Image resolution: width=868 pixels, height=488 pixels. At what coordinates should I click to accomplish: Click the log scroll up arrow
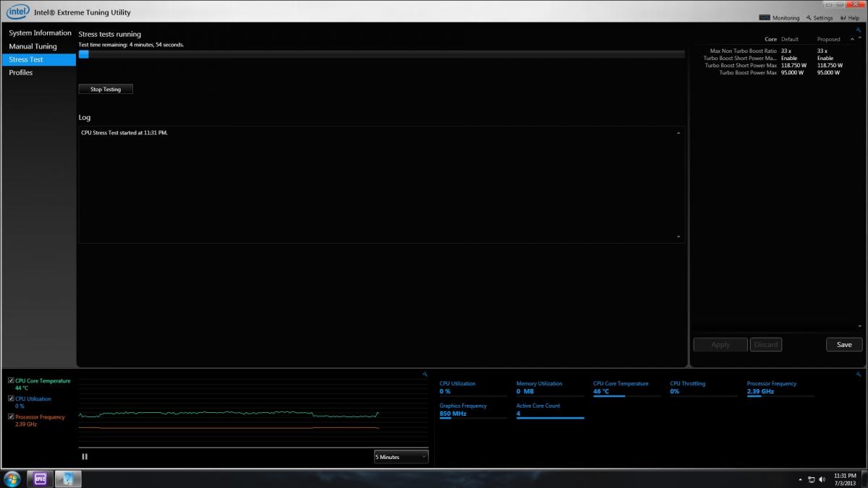678,134
